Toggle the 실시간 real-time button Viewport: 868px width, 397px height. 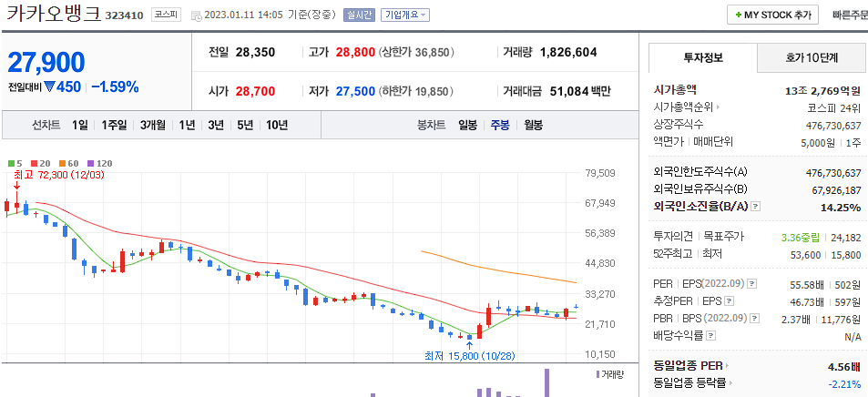pos(359,15)
